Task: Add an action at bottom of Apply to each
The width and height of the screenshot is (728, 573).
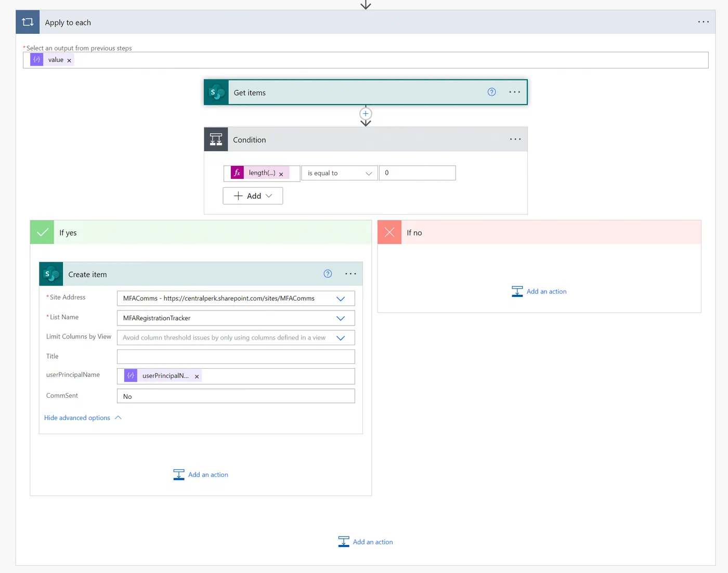Action: (x=366, y=542)
